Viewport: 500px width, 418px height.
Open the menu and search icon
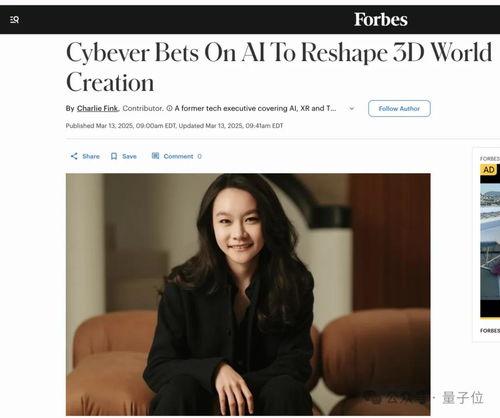click(x=14, y=20)
